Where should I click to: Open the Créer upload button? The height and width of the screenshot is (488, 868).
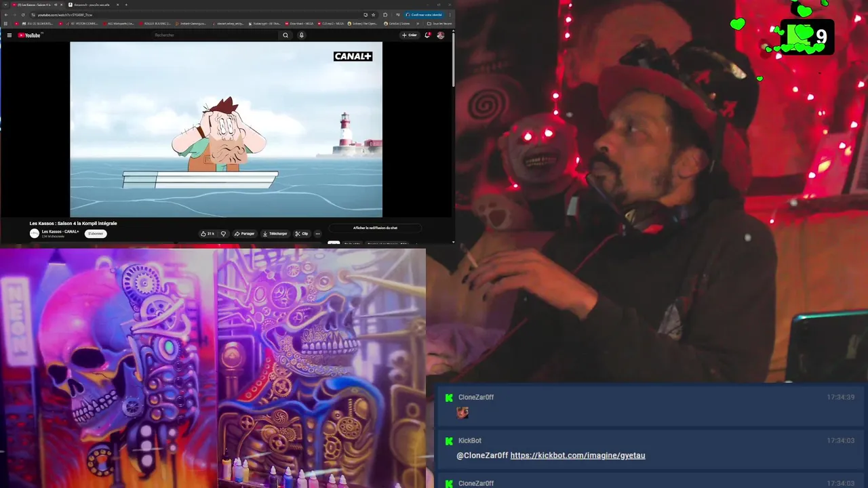pyautogui.click(x=410, y=35)
